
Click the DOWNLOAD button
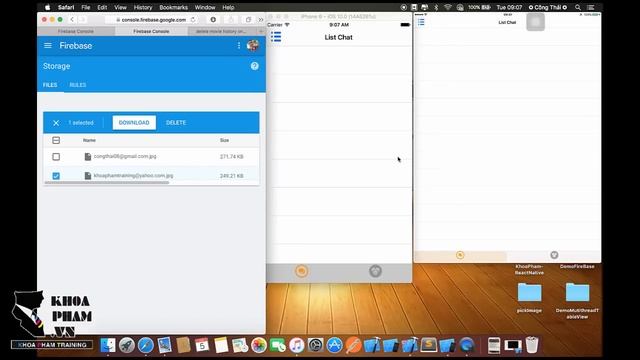[134, 123]
